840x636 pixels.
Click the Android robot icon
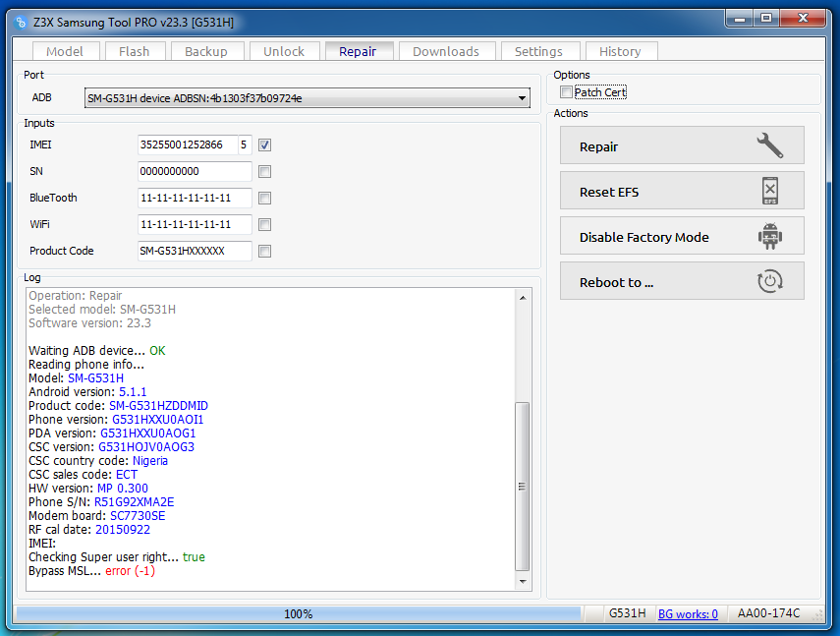point(770,236)
